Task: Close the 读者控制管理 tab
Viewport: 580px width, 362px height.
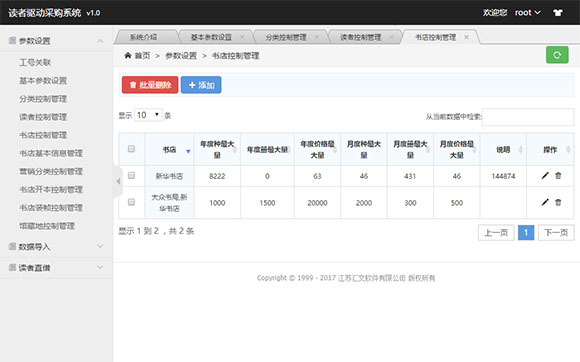Action: [x=392, y=37]
